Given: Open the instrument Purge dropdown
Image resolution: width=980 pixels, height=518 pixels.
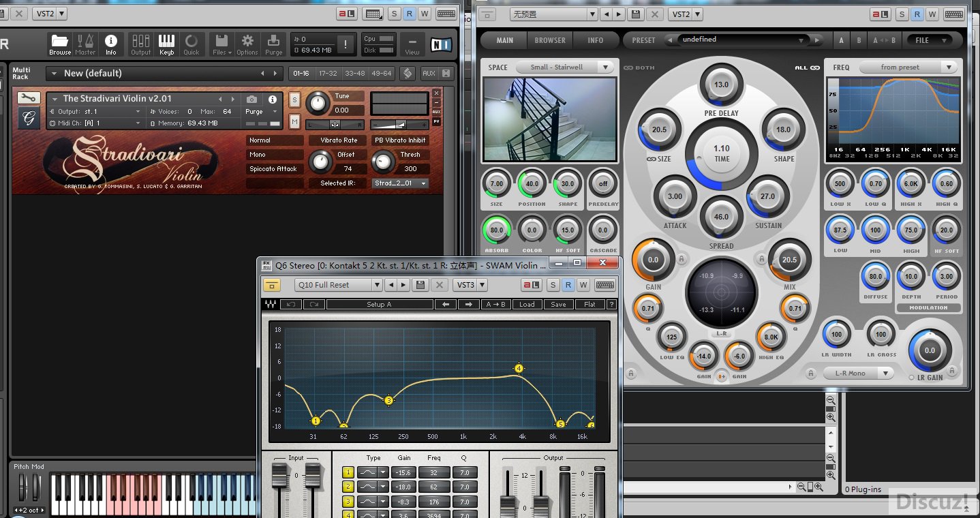Looking at the screenshot, I should pos(262,111).
